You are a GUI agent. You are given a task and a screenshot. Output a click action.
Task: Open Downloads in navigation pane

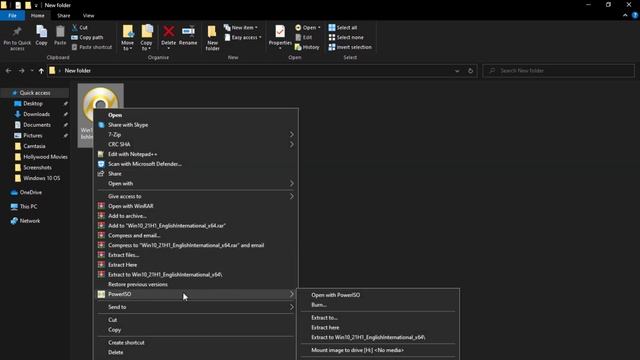pos(36,114)
